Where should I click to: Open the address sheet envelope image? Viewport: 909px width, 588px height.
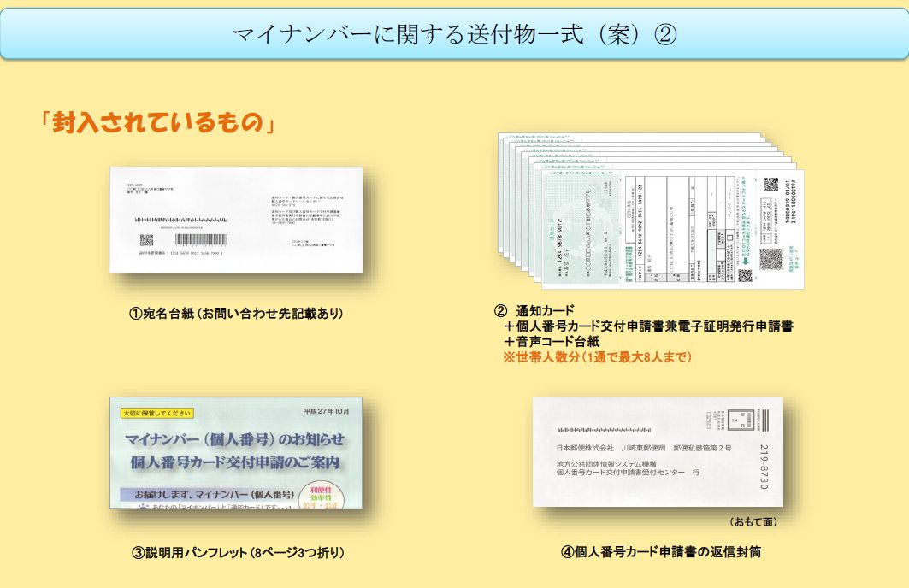[x=236, y=220]
